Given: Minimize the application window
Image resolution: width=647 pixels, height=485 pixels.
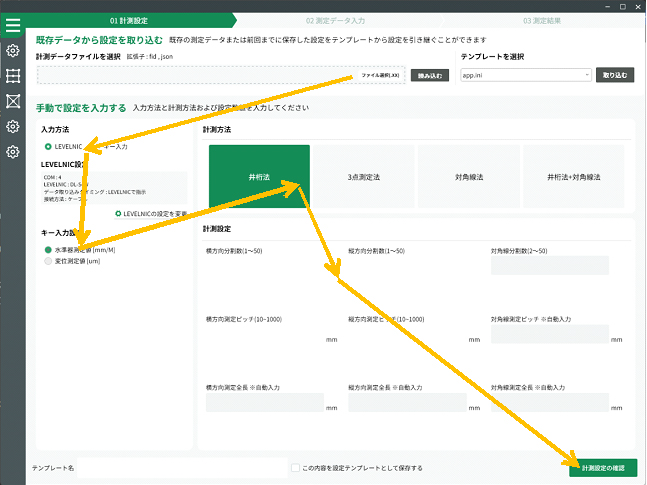Looking at the screenshot, I should coord(608,7).
